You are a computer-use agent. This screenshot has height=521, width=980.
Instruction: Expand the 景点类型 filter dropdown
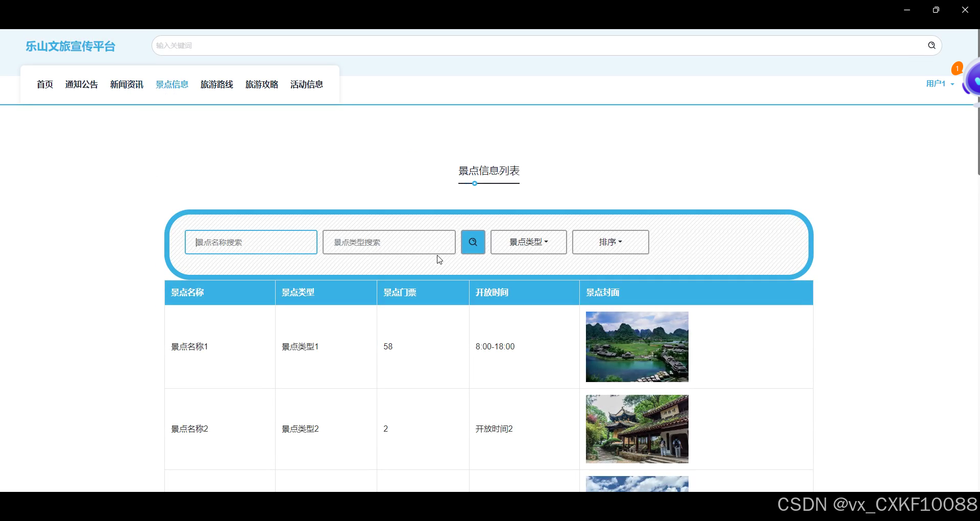click(529, 242)
